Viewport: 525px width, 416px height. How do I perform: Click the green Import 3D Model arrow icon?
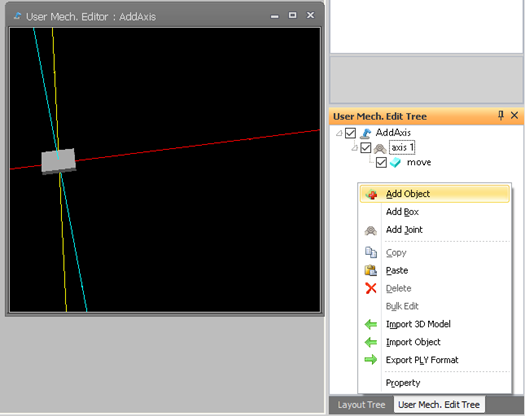[371, 324]
